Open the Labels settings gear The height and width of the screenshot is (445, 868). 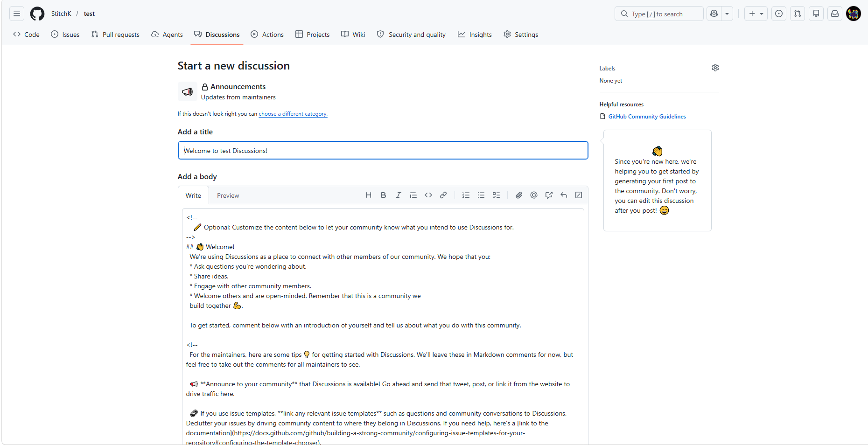[715, 68]
